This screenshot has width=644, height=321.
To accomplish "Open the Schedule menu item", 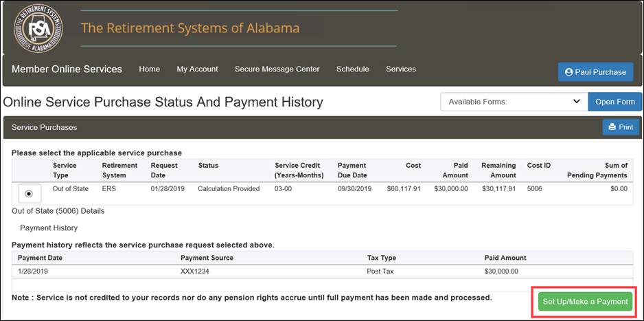I will pos(353,69).
